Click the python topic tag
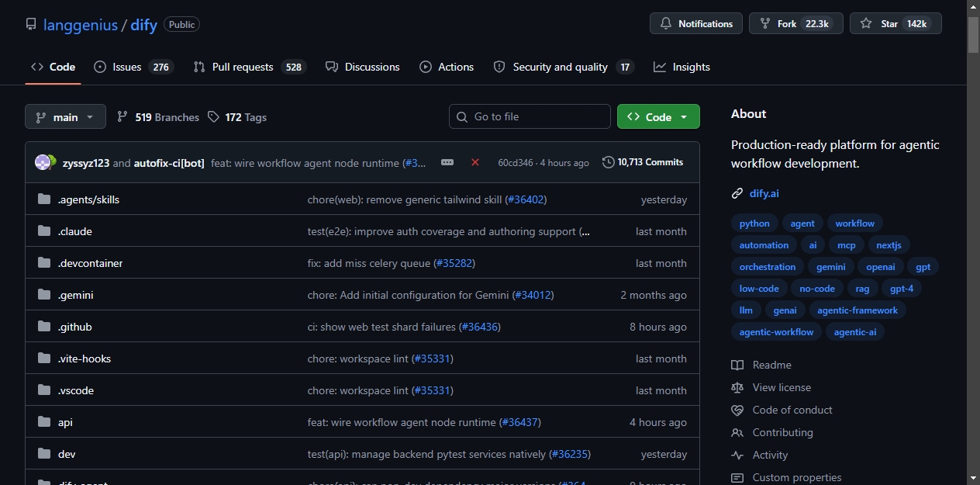980x485 pixels. coord(754,223)
